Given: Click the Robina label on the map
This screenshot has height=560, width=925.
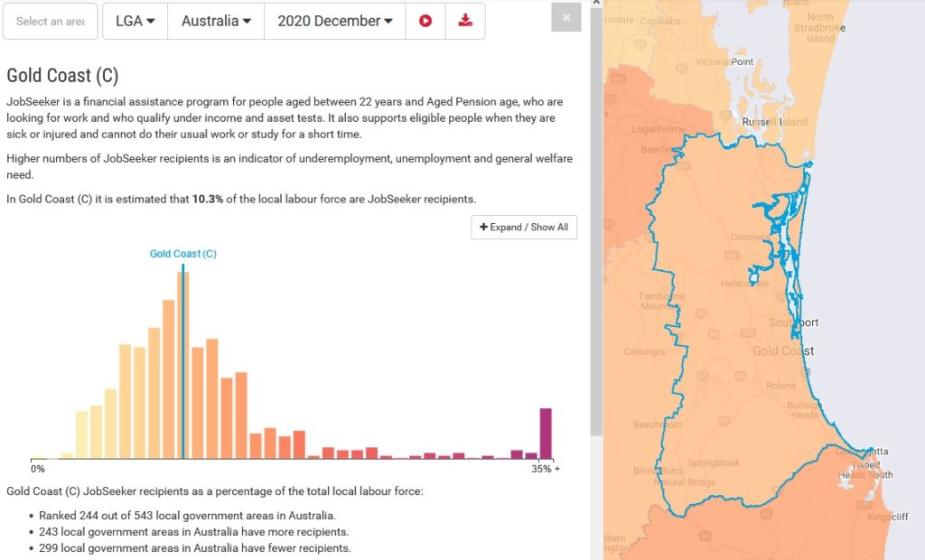Looking at the screenshot, I should click(780, 386).
